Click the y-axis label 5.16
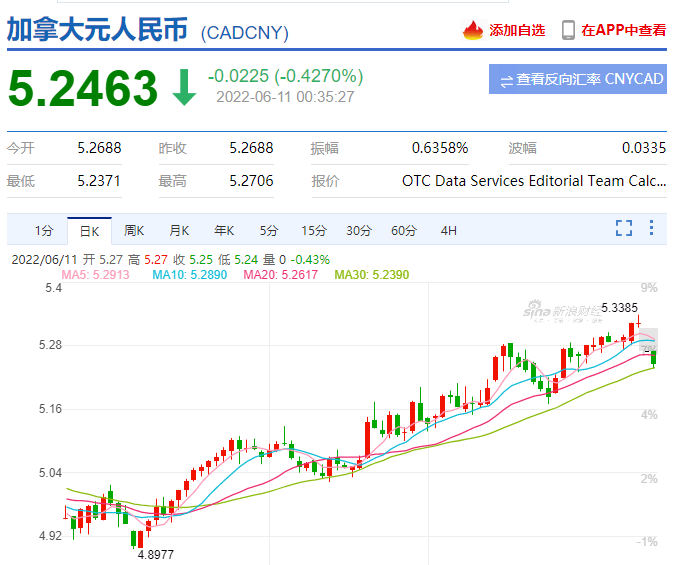 [50, 409]
